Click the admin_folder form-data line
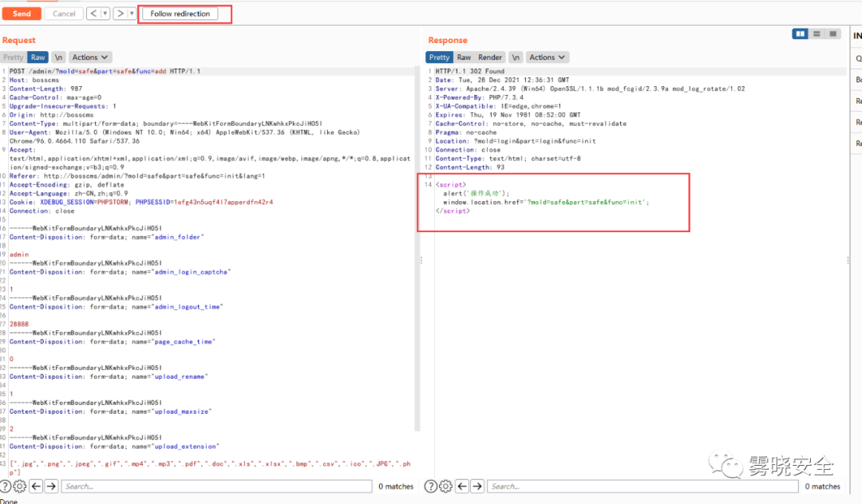This screenshot has width=862, height=504. pos(107,237)
